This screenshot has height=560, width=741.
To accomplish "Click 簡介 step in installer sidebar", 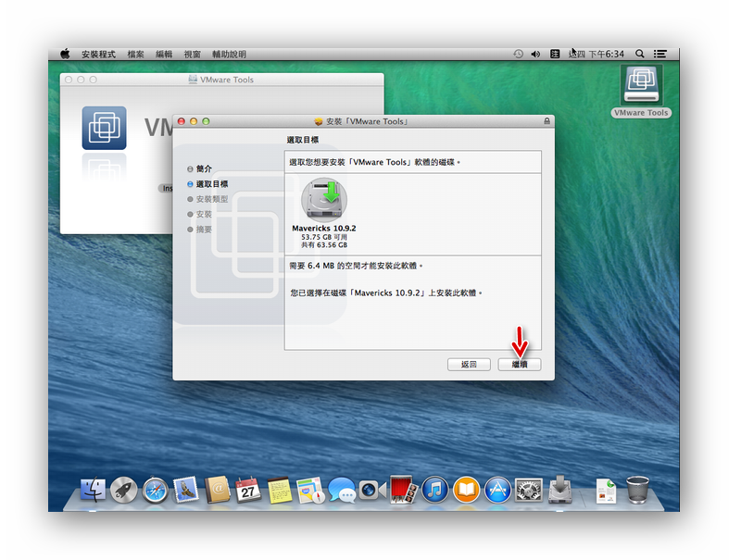I will coord(204,168).
